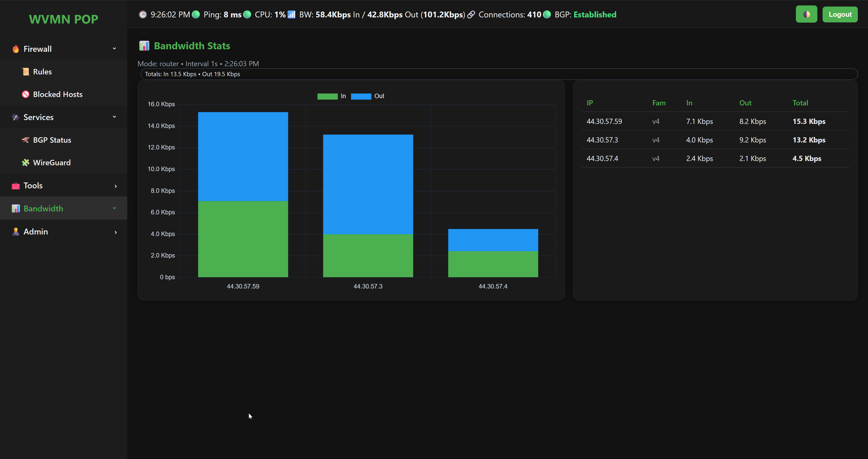This screenshot has width=868, height=459.
Task: Select the Bandwidth menu item
Action: click(43, 209)
